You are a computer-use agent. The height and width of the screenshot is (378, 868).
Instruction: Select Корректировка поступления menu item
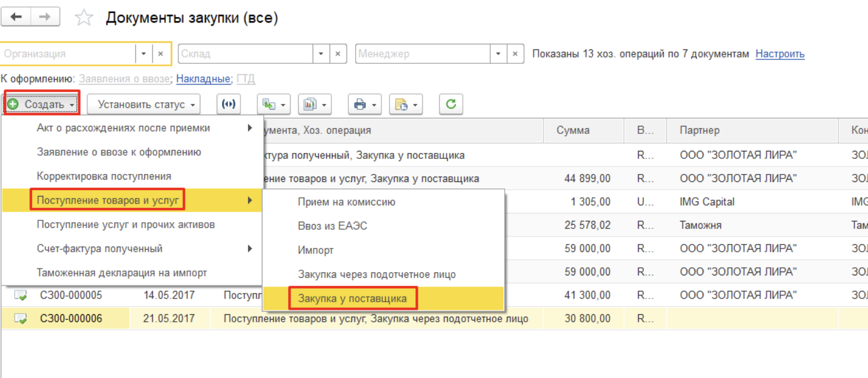[104, 176]
